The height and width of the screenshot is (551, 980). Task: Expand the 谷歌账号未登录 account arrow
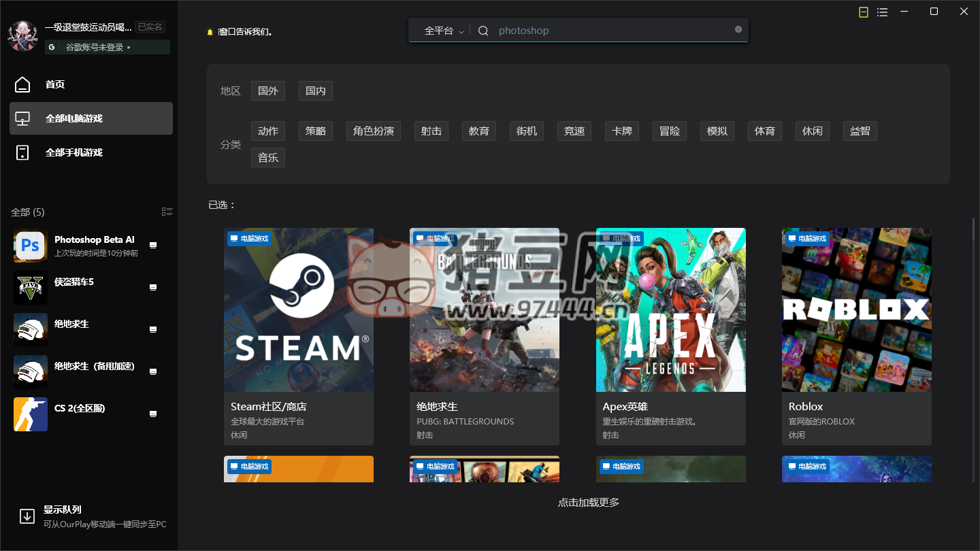[x=129, y=48]
